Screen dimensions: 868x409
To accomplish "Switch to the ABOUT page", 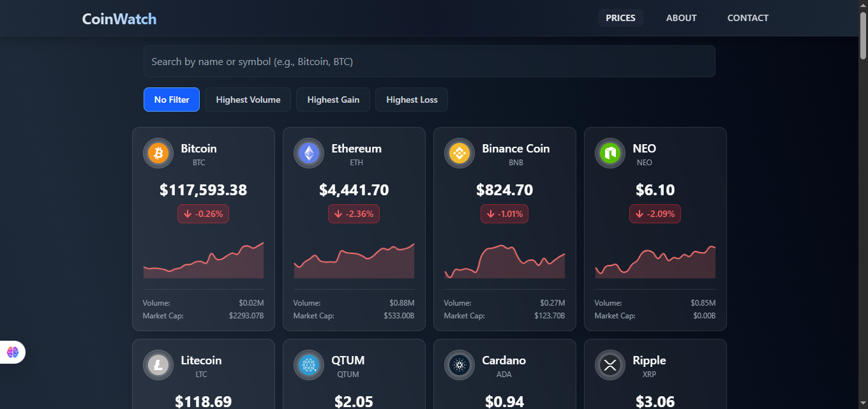I will (x=681, y=18).
